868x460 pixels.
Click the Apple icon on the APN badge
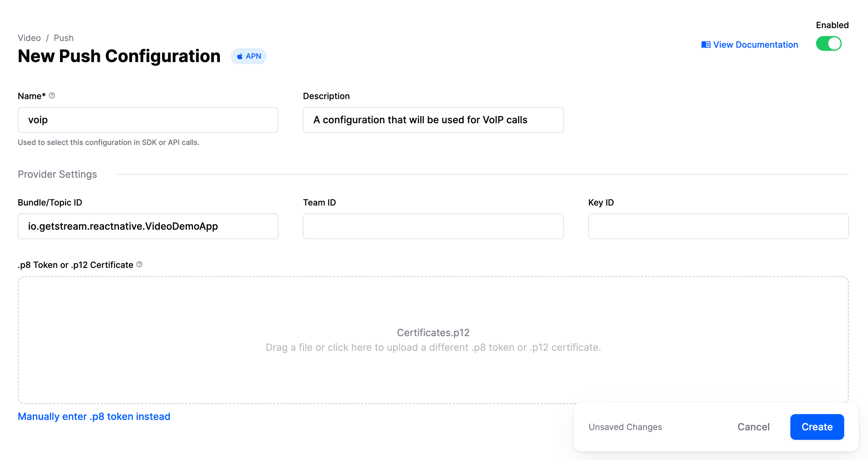click(x=240, y=56)
